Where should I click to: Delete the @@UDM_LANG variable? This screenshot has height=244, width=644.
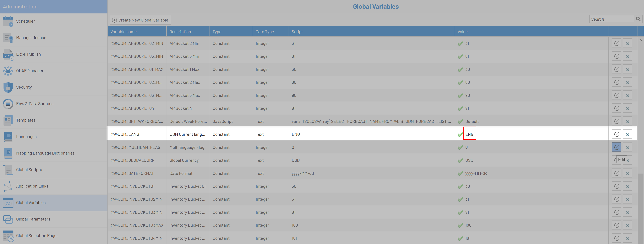click(x=627, y=134)
